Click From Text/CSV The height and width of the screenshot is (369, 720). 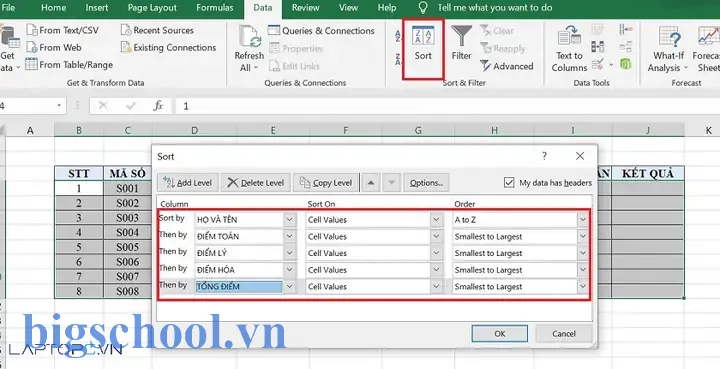click(62, 30)
